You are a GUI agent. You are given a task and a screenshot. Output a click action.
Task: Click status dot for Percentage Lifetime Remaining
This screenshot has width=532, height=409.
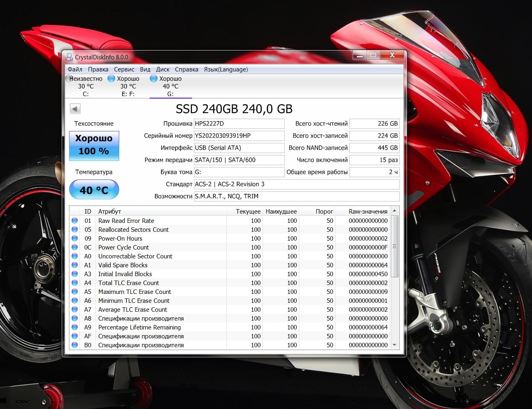pos(75,327)
